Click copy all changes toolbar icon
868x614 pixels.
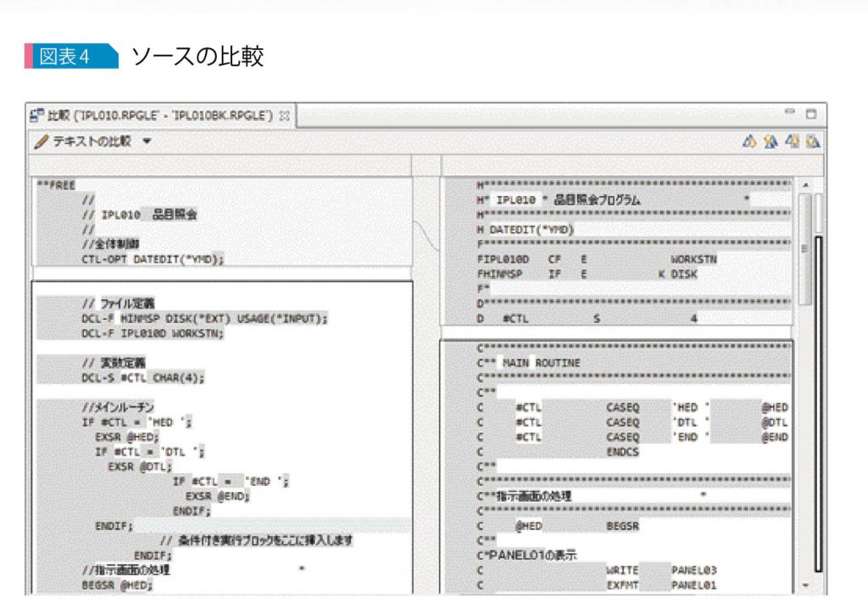[749, 142]
